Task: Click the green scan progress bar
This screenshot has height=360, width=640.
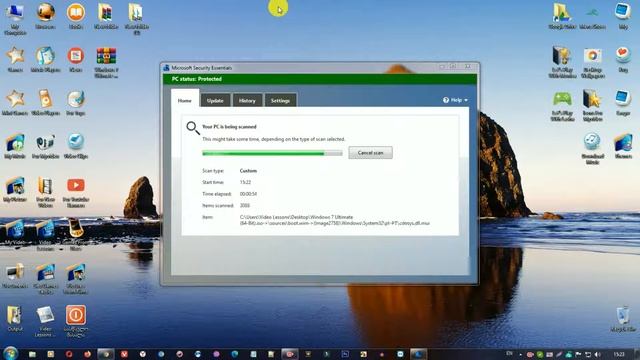Action: pyautogui.click(x=272, y=153)
